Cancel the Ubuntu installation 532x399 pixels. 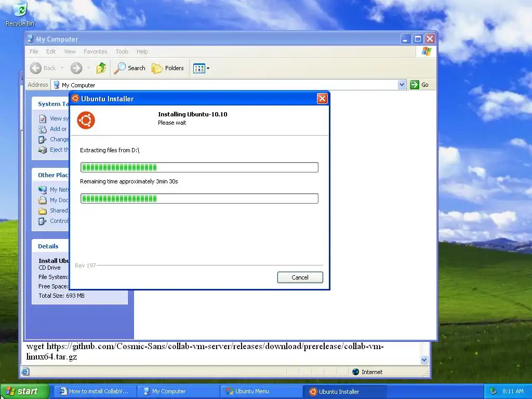tap(300, 277)
